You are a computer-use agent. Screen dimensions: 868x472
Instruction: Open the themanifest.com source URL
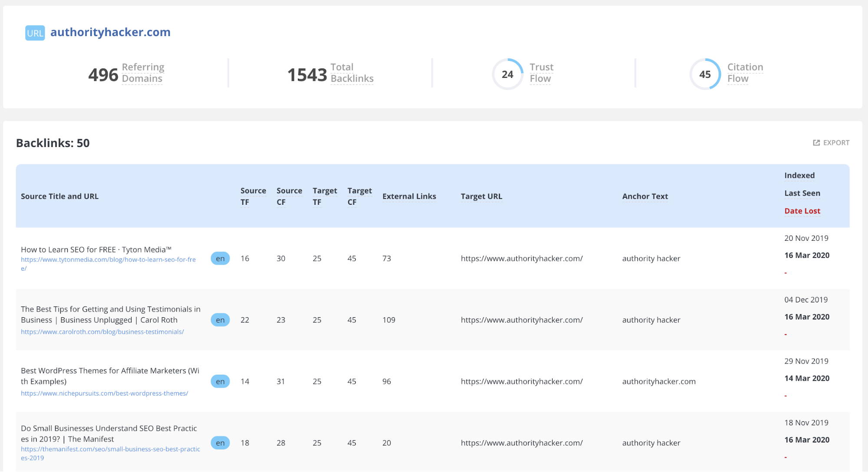pyautogui.click(x=110, y=453)
